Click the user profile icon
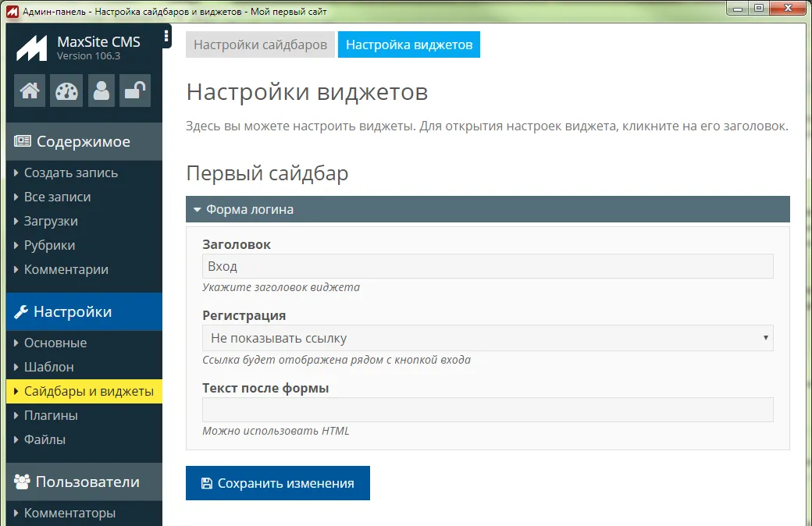The image size is (812, 526). (101, 91)
